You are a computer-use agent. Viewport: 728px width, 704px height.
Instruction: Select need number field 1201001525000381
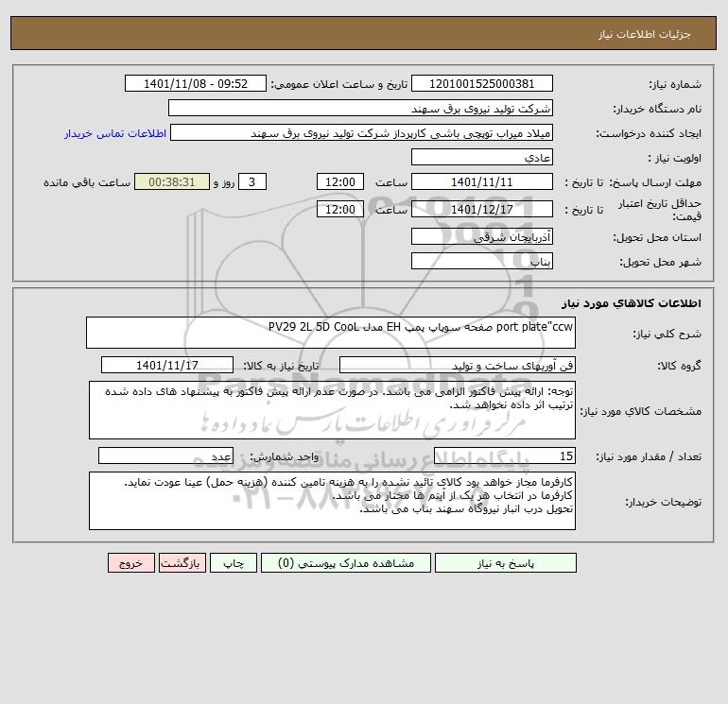(482, 83)
